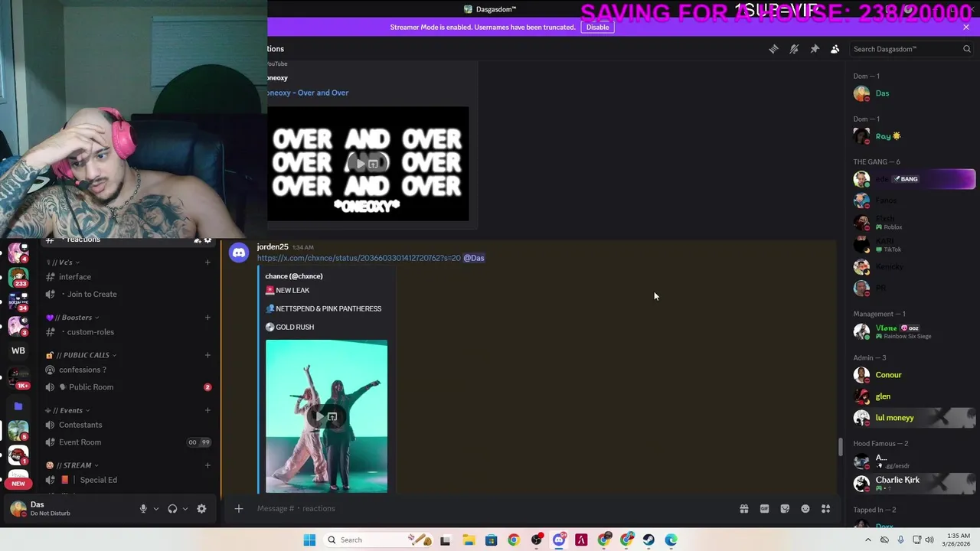Collapse the // STREAM category
The height and width of the screenshot is (551, 980).
[x=72, y=465]
